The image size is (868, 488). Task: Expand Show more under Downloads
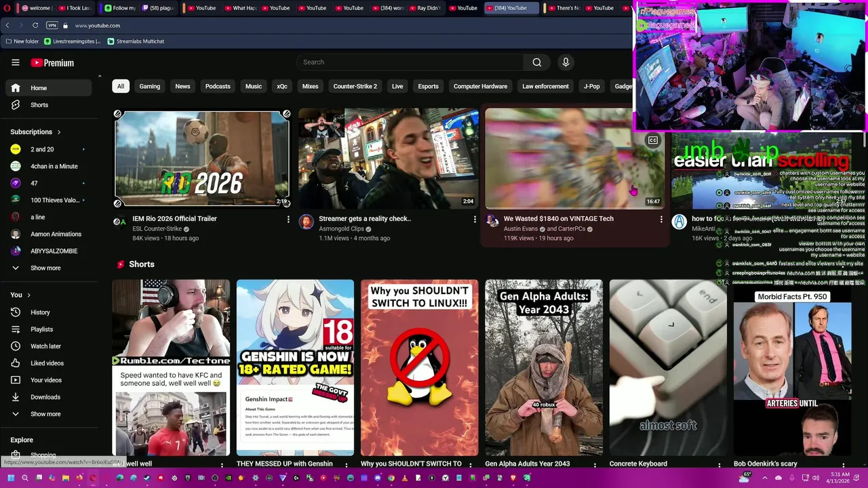pyautogui.click(x=48, y=414)
